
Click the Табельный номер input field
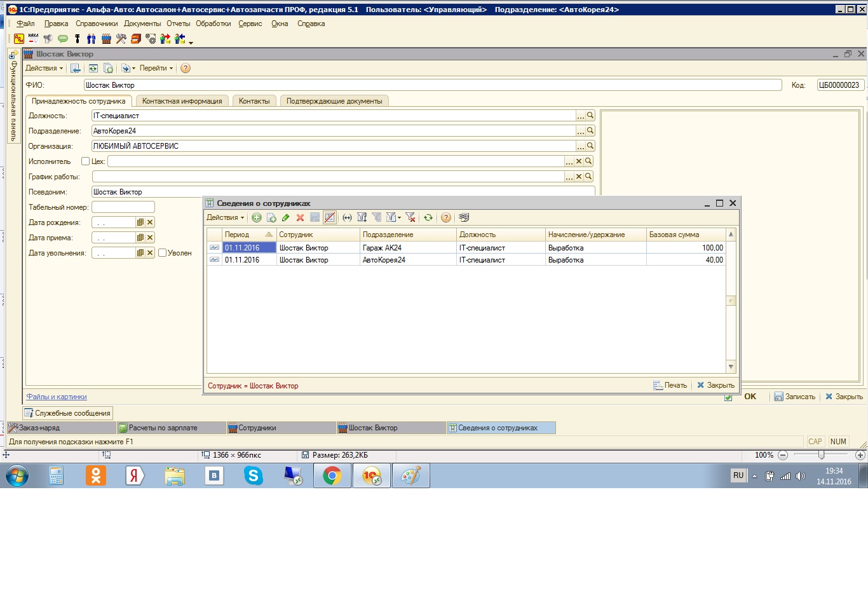(x=123, y=207)
